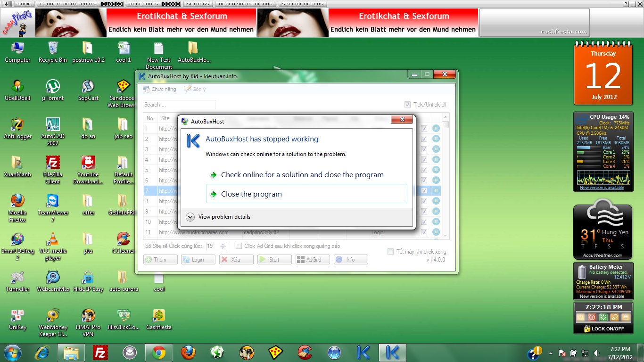Open FileZilla from the taskbar

(100, 353)
